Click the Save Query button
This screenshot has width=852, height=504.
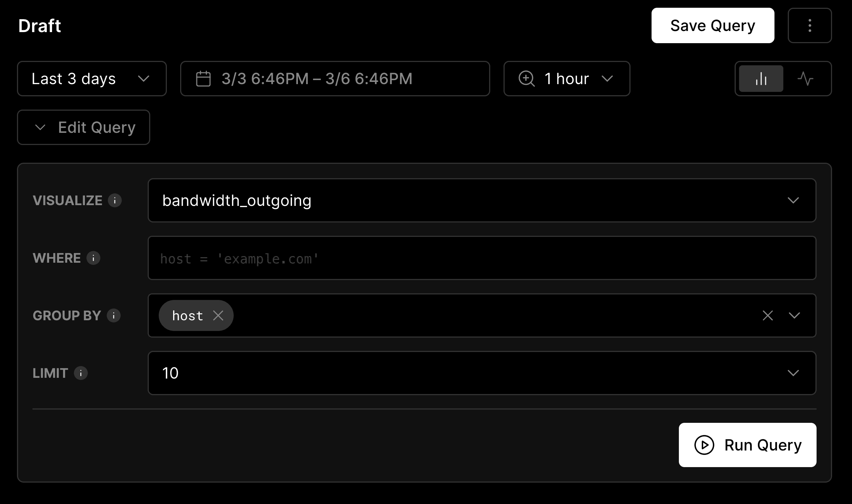(712, 25)
